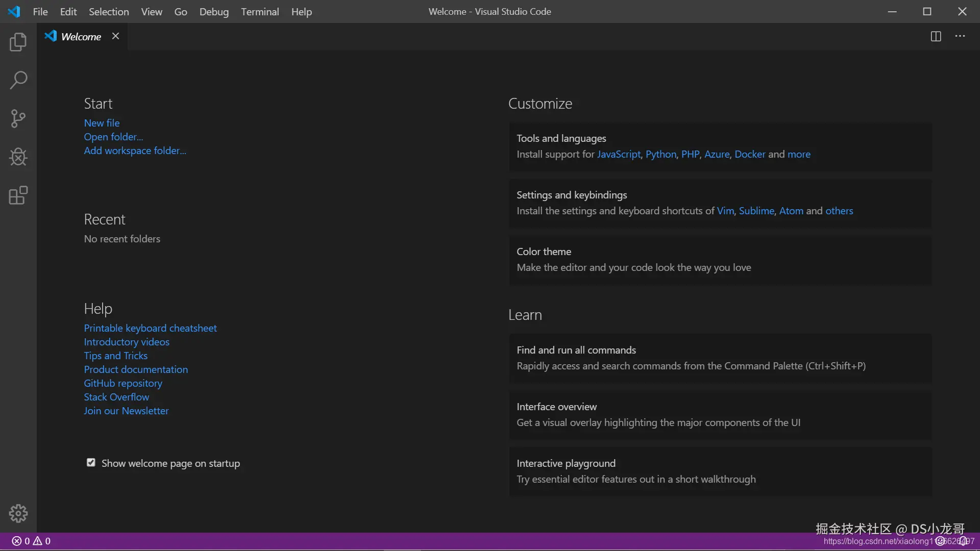Open the File menu

click(x=40, y=11)
